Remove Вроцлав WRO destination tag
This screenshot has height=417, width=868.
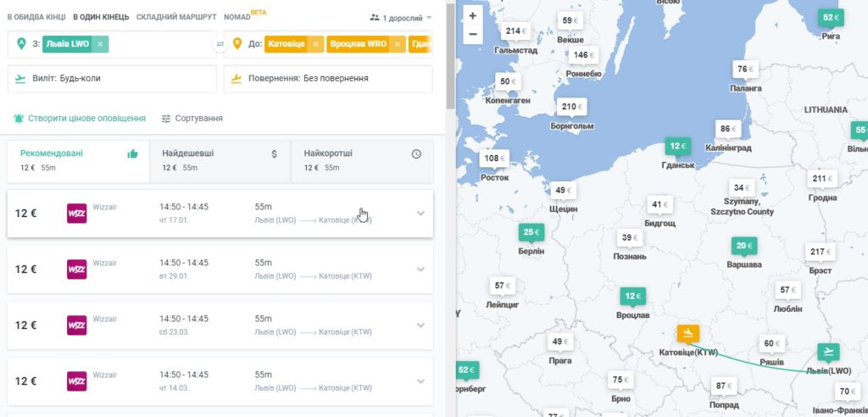(398, 44)
